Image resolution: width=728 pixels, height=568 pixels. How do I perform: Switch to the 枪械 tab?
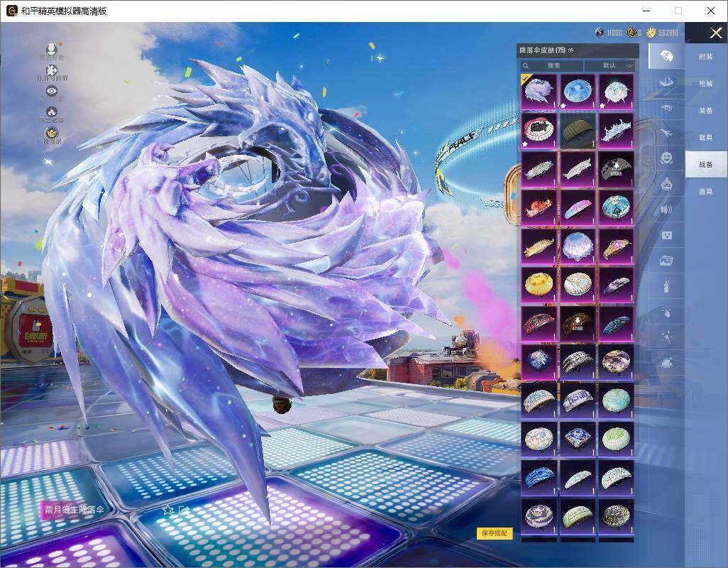coord(706,84)
